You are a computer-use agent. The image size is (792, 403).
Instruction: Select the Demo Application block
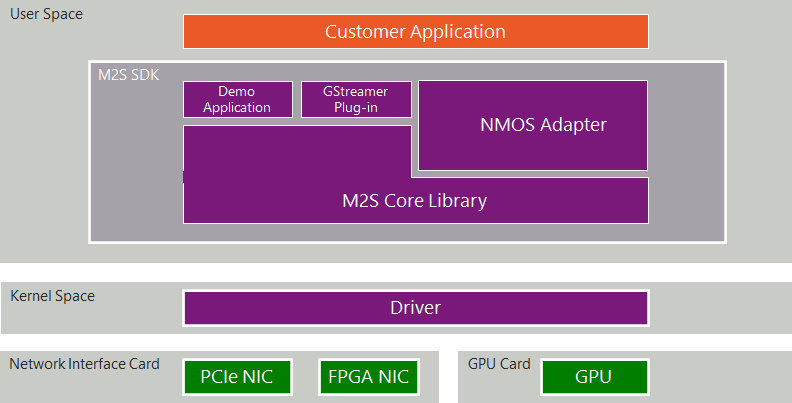coord(237,99)
